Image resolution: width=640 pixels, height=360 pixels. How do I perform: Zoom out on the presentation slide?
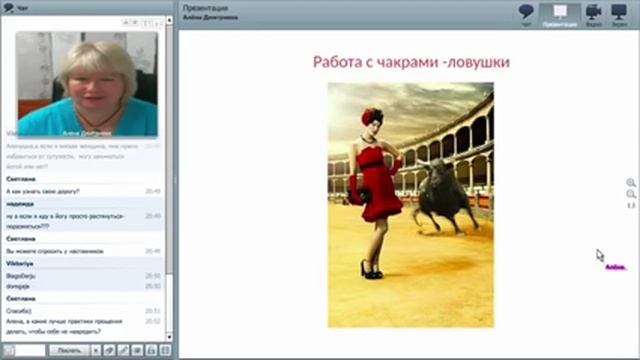pos(631,194)
